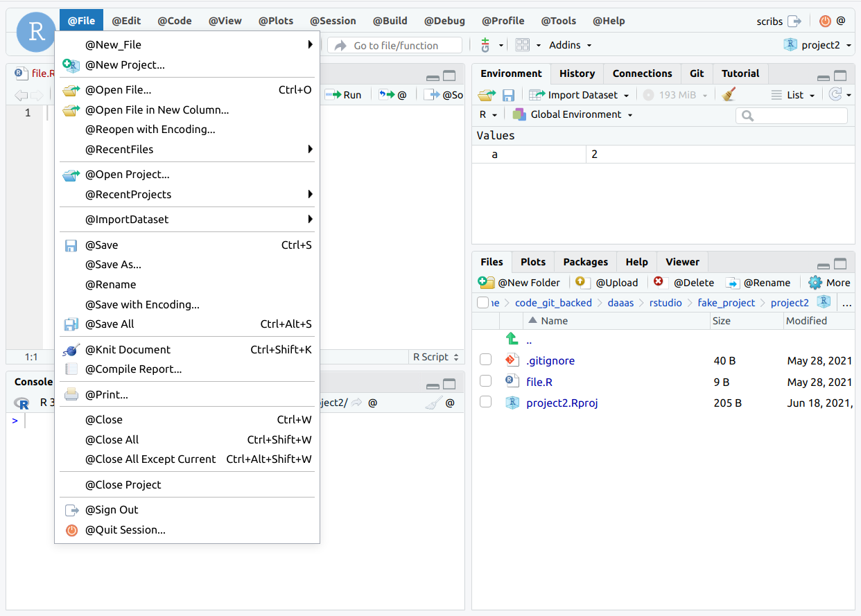Expand the RecentFiles submenu
Image resolution: width=861 pixels, height=616 pixels.
point(311,149)
